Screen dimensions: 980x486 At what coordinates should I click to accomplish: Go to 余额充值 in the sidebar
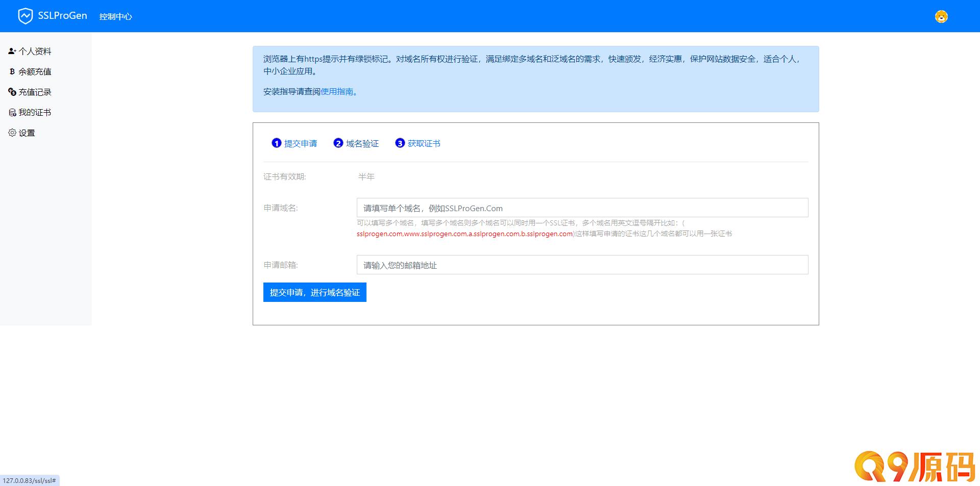[x=35, y=71]
